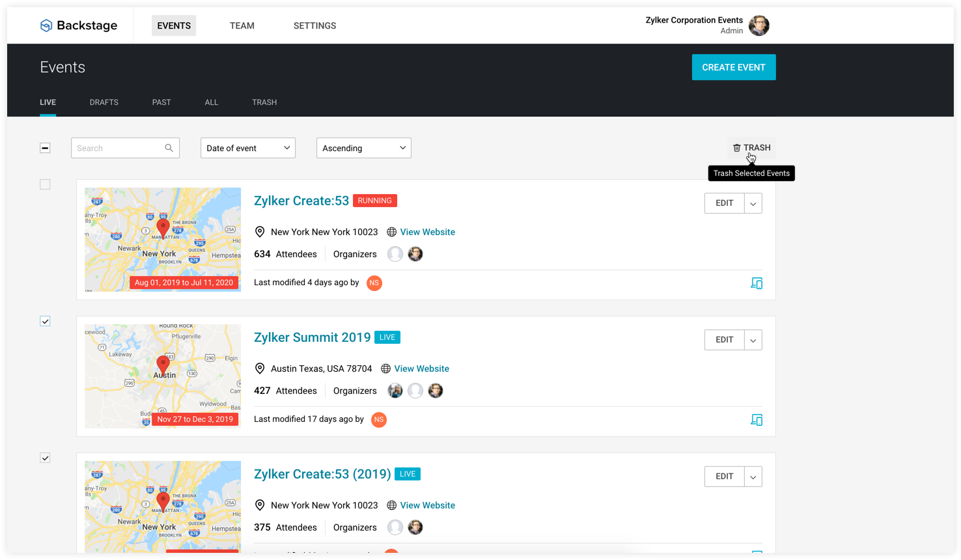The height and width of the screenshot is (560, 961).
Task: Open the Date of event sort dropdown
Action: click(248, 148)
